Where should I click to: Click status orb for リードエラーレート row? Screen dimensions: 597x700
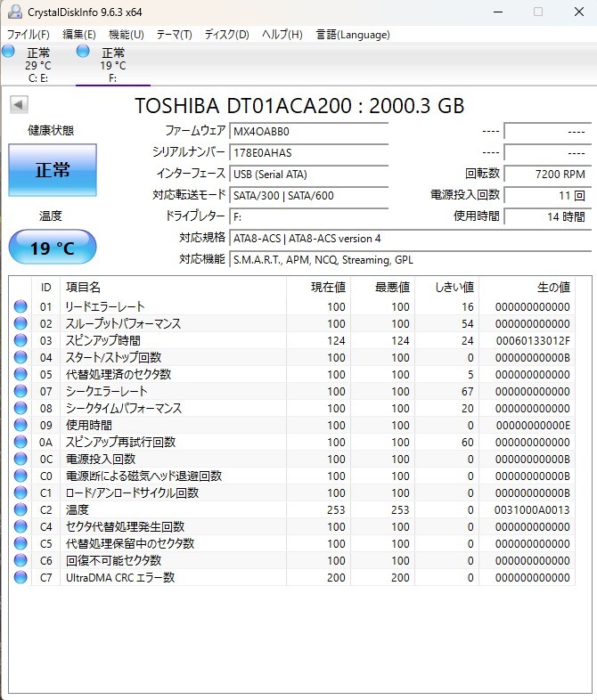point(20,307)
